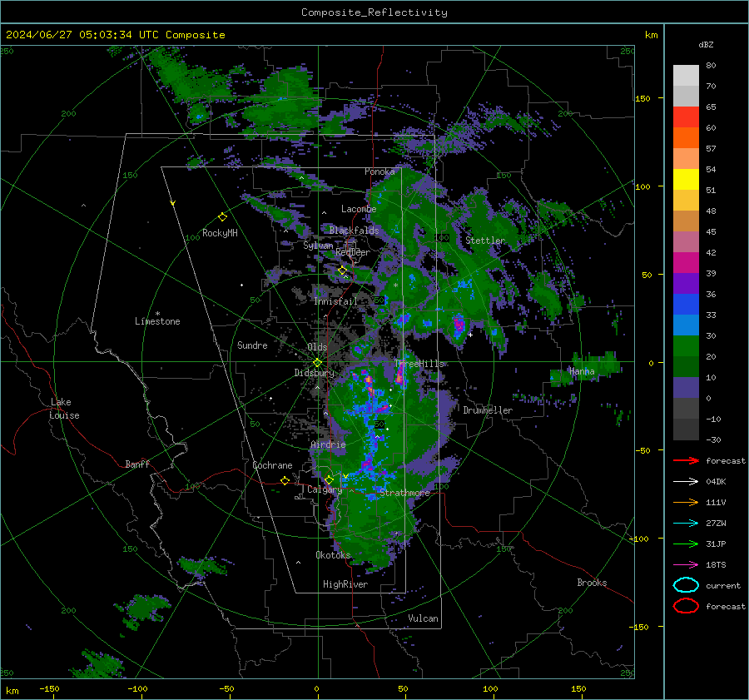This screenshot has width=749, height=700.
Task: Click the Blackfalds city label
Action: click(x=354, y=231)
